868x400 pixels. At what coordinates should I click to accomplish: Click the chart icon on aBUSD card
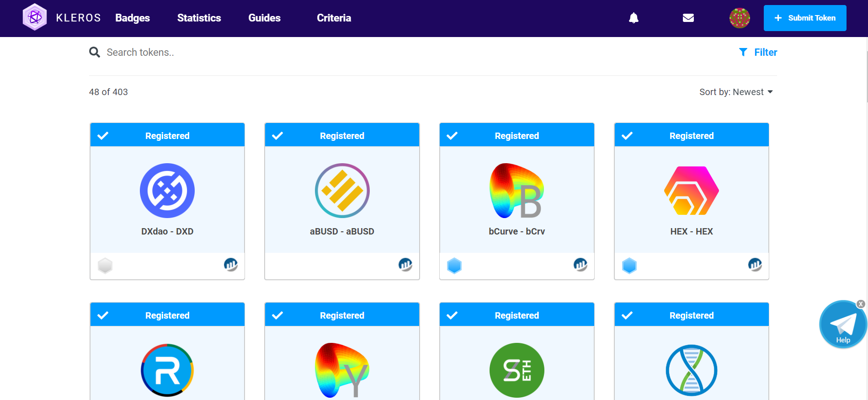coord(405,264)
